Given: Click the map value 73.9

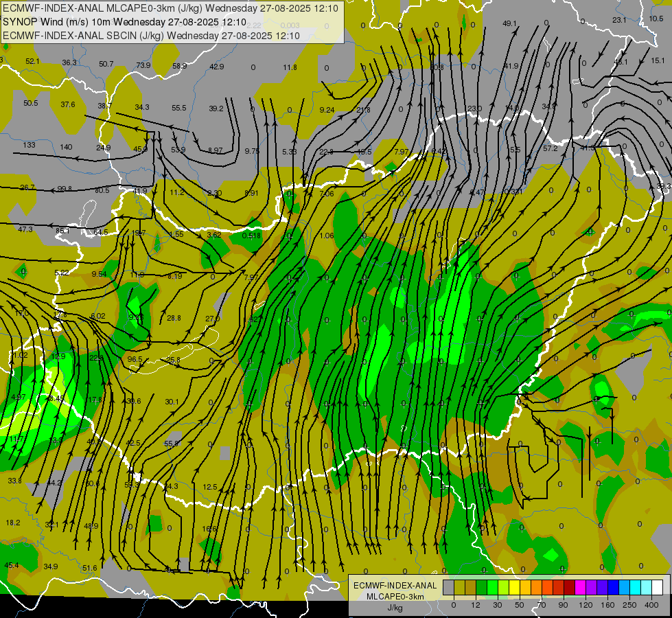Looking at the screenshot, I should pyautogui.click(x=143, y=65).
